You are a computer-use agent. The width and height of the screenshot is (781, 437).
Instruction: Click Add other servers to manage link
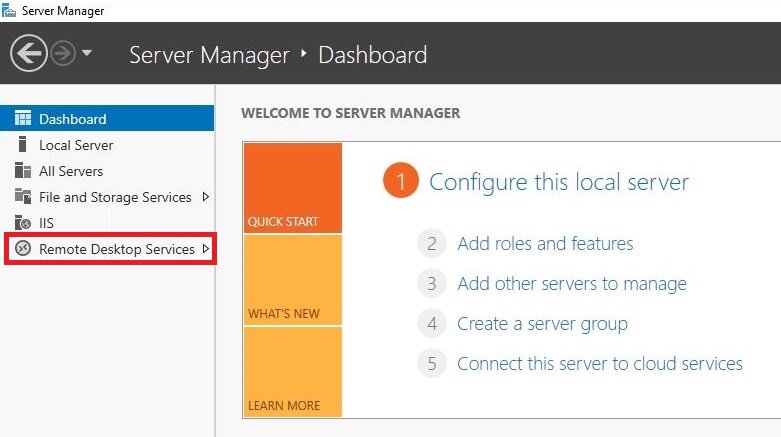[572, 284]
